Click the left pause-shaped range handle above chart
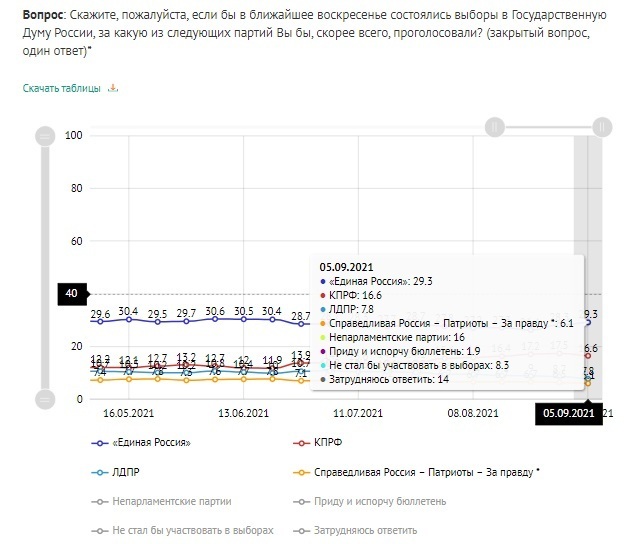The image size is (638, 544). click(493, 127)
